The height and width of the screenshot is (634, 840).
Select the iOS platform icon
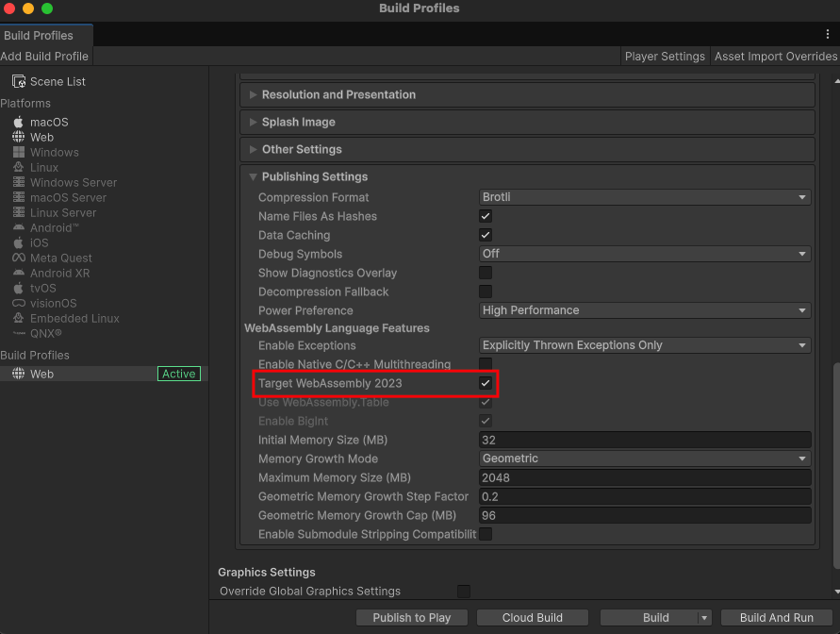18,243
